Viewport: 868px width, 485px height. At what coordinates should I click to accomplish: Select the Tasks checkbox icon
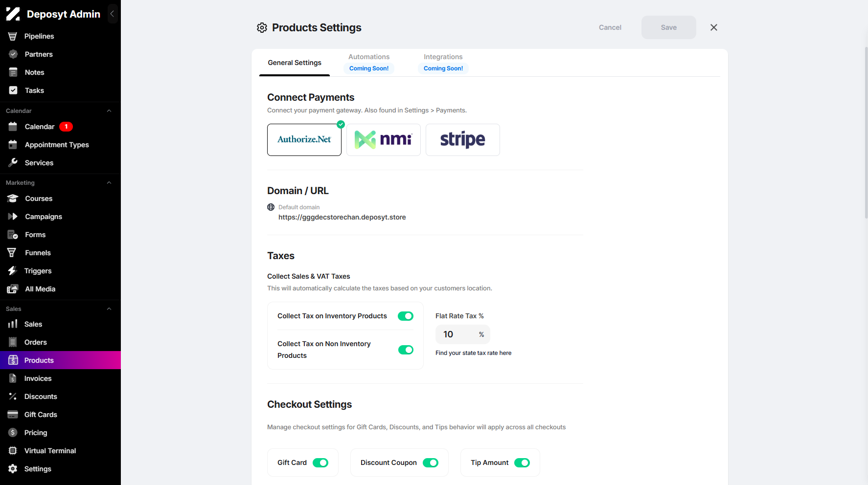[x=13, y=90]
